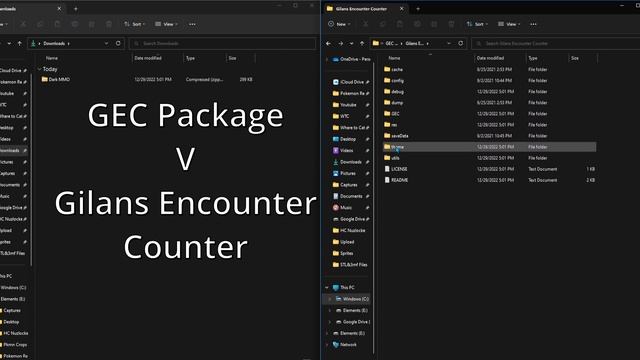Image resolution: width=640 pixels, height=360 pixels.
Task: Click Paste icon in Downloads window toolbar
Action: (57, 24)
